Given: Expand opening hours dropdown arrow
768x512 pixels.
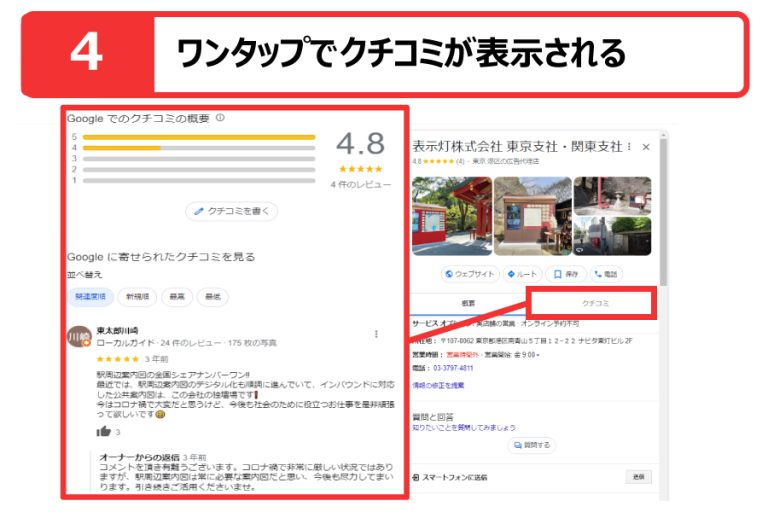Looking at the screenshot, I should (538, 355).
